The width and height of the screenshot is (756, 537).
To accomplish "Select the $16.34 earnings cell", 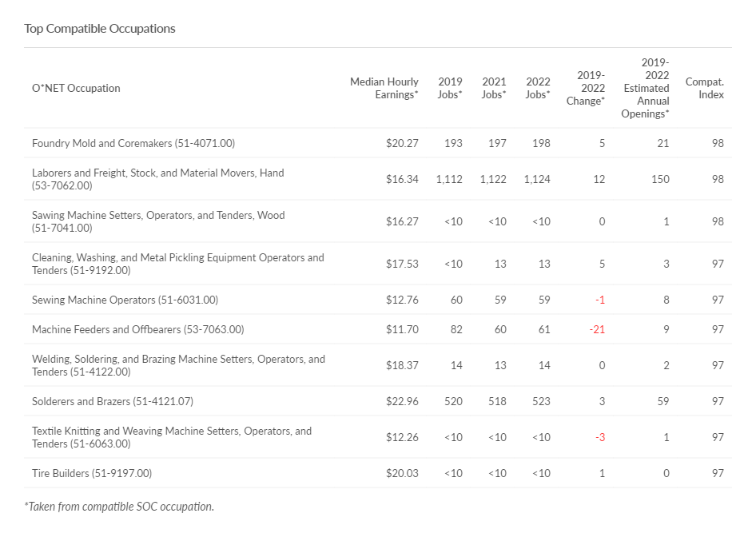I will tap(402, 179).
